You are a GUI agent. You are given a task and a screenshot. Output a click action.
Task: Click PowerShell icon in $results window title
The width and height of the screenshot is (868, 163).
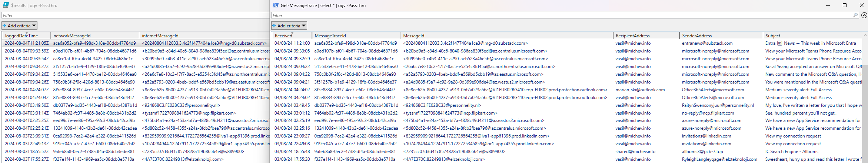click(x=6, y=5)
